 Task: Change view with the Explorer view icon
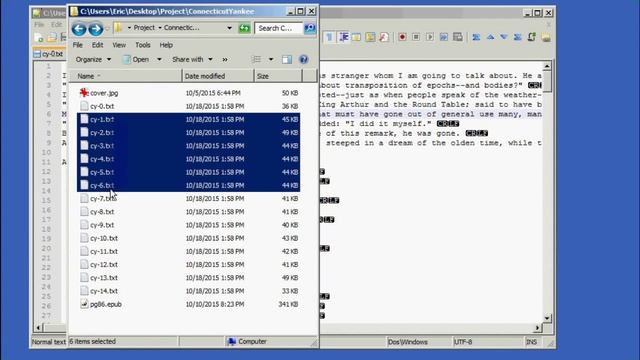pos(256,60)
